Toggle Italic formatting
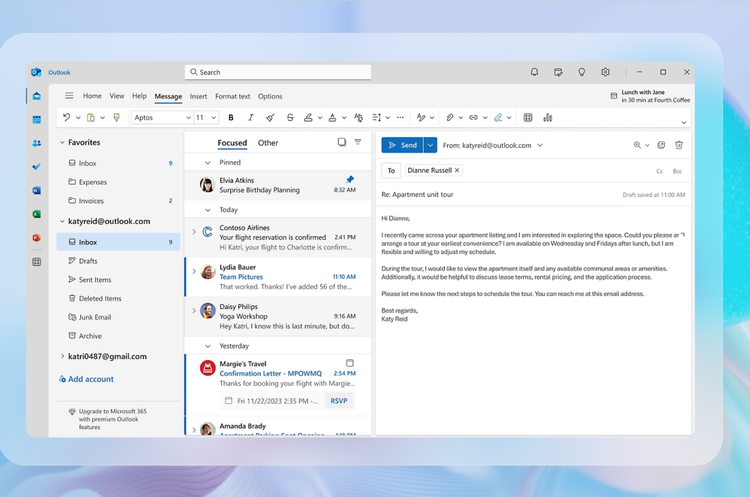 click(250, 117)
